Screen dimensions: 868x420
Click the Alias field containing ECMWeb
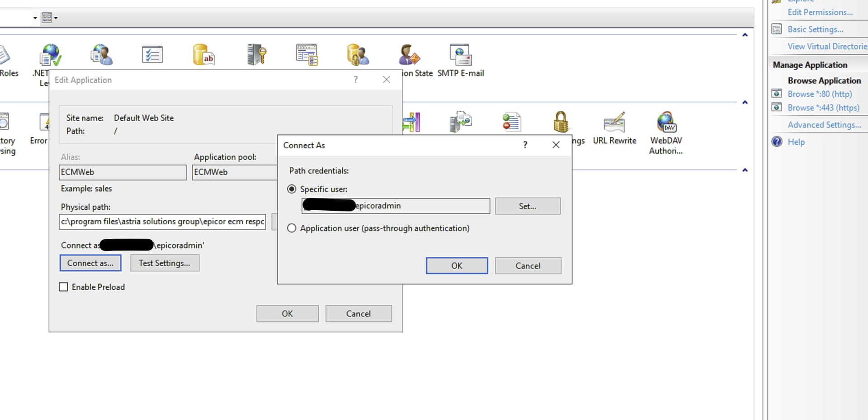pyautogui.click(x=123, y=172)
